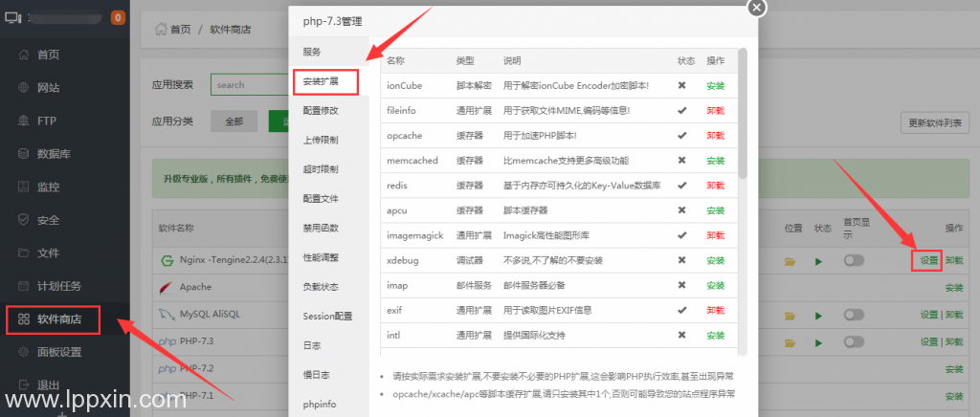Image resolution: width=980 pixels, height=417 pixels.
Task: Click the green play status icon for PHP-7.3
Action: point(819,342)
